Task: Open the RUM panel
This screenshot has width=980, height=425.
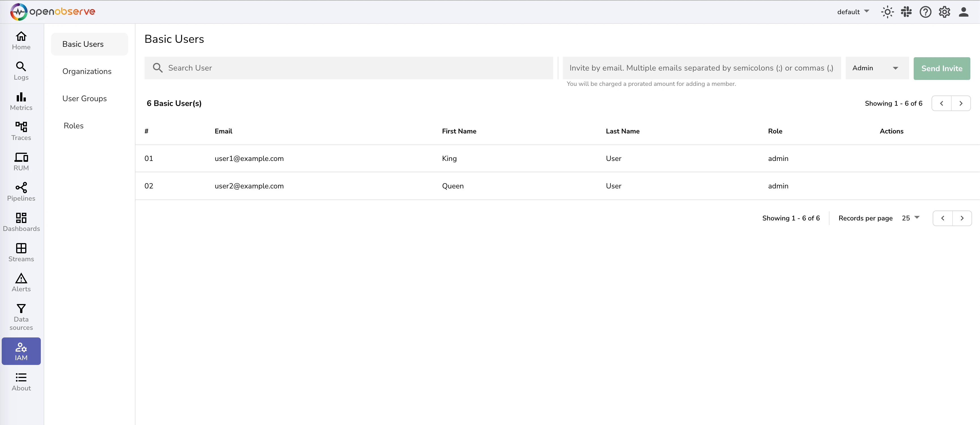Action: 21,161
